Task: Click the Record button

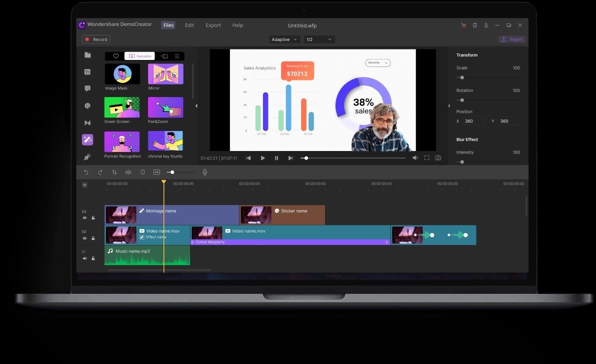Action: (96, 39)
